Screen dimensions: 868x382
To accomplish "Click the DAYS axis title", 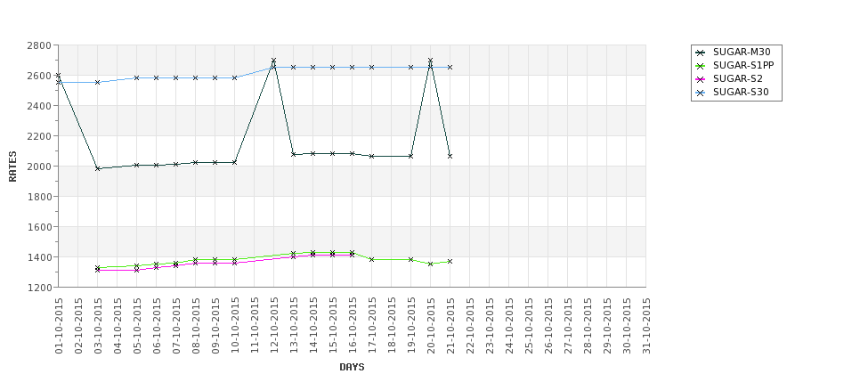I will (x=352, y=367).
